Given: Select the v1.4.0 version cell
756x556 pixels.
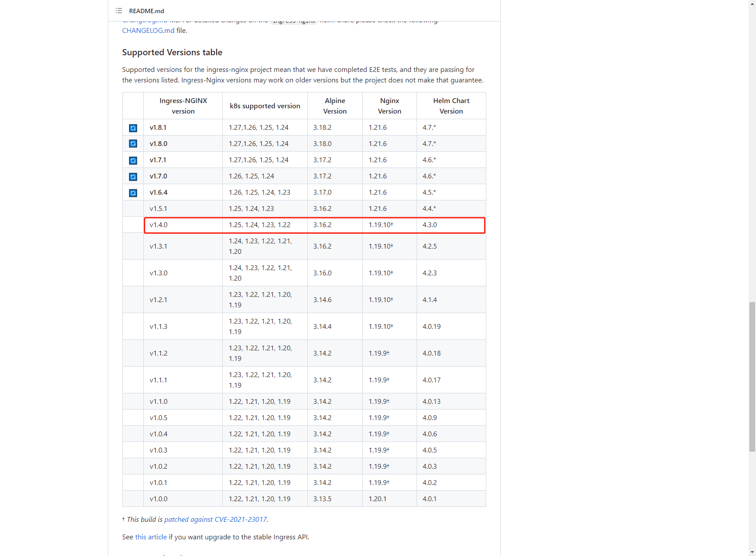Looking at the screenshot, I should coord(183,225).
